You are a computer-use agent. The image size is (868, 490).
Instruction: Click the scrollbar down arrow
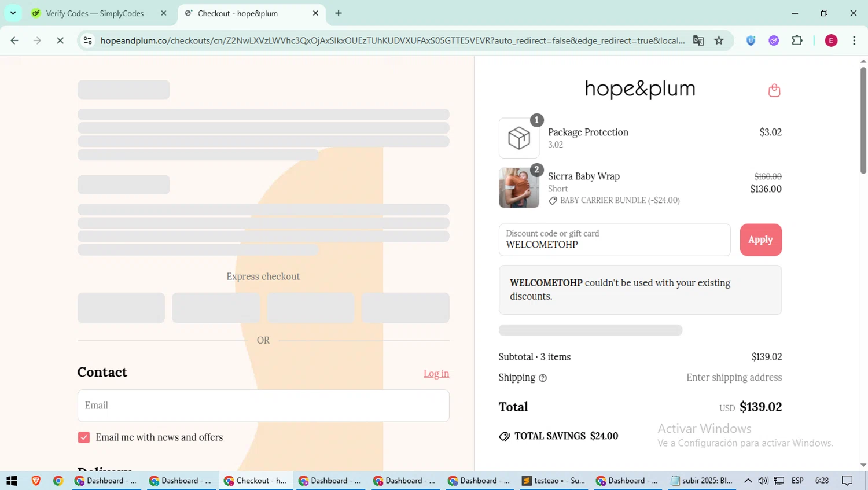(x=863, y=465)
